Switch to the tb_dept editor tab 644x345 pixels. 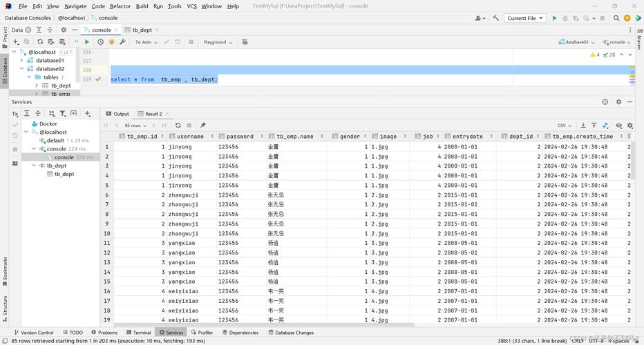click(142, 30)
